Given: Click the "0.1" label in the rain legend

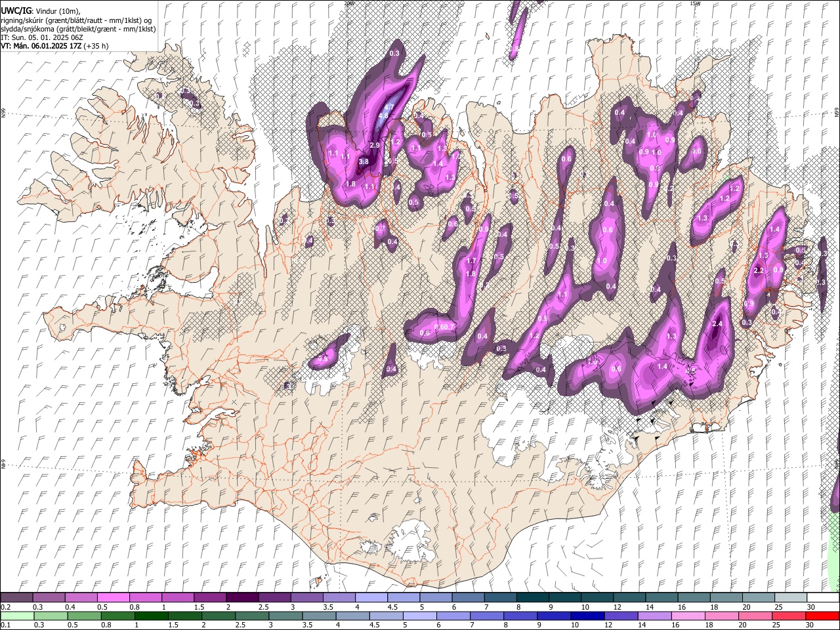Looking at the screenshot, I should pos(5,625).
